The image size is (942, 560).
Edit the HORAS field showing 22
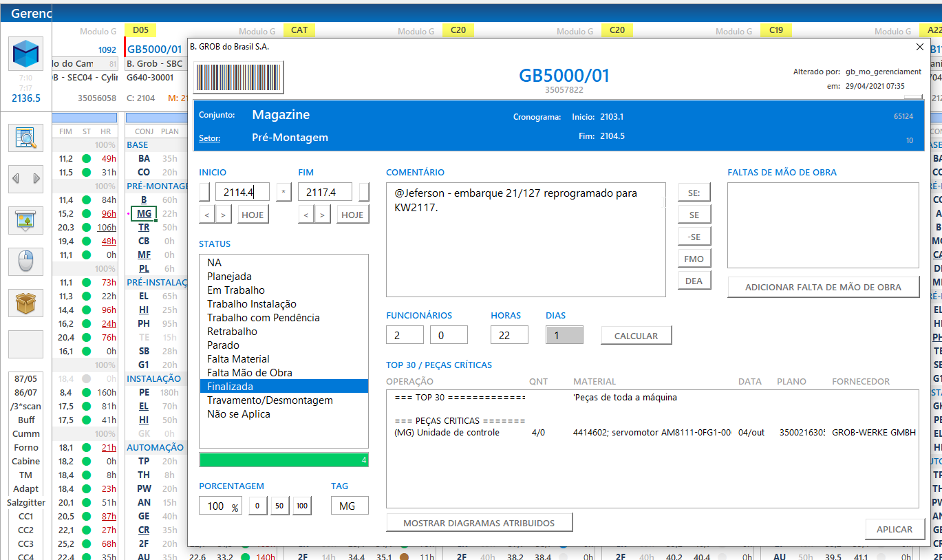tap(509, 335)
